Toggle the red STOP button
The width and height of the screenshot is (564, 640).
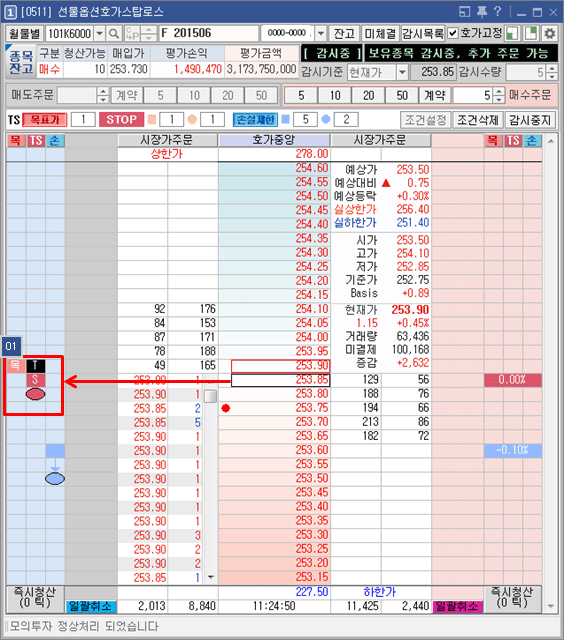coord(121,120)
